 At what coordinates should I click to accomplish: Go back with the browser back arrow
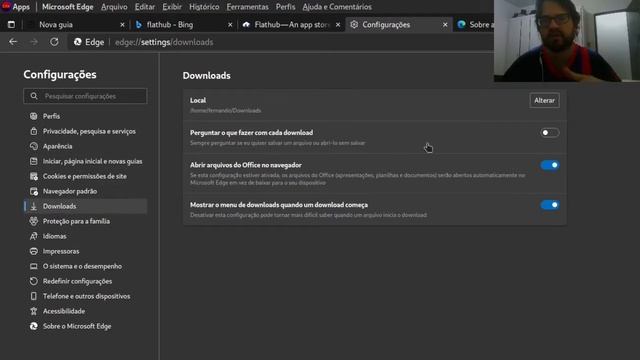pyautogui.click(x=13, y=42)
